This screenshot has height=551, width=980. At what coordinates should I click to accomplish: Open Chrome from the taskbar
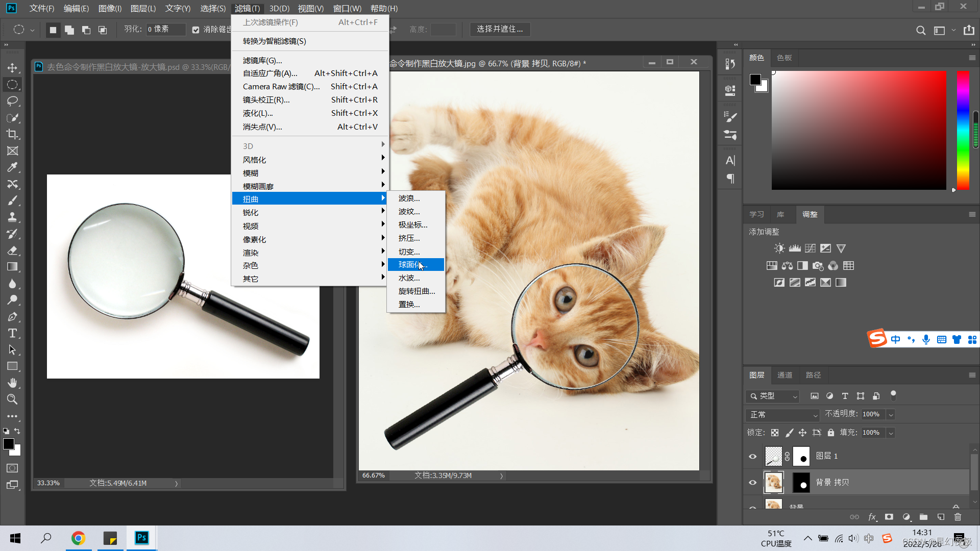78,538
